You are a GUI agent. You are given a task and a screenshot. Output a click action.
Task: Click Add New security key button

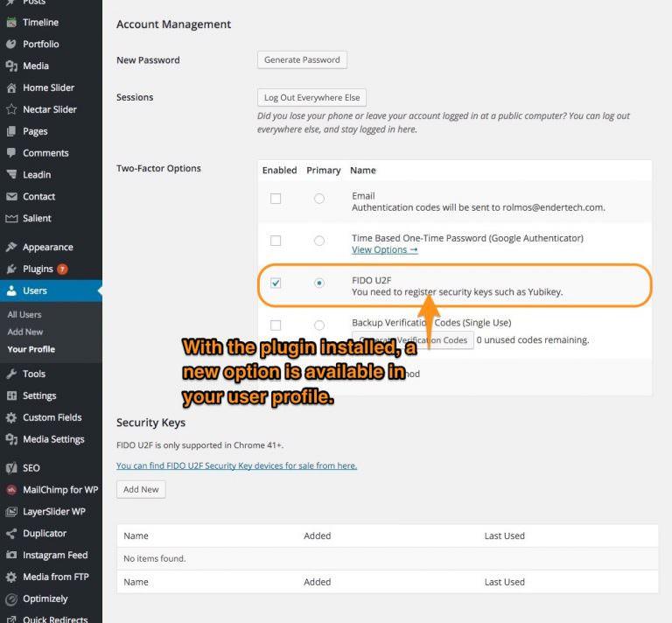click(x=141, y=489)
